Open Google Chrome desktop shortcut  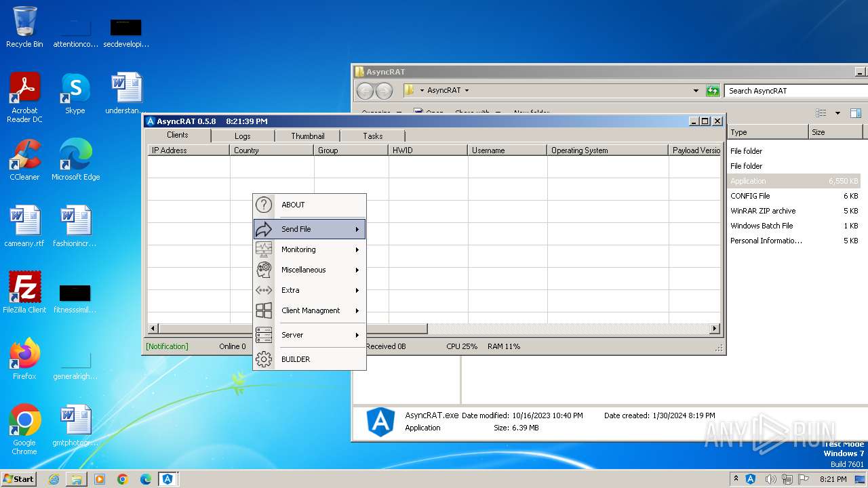point(24,430)
